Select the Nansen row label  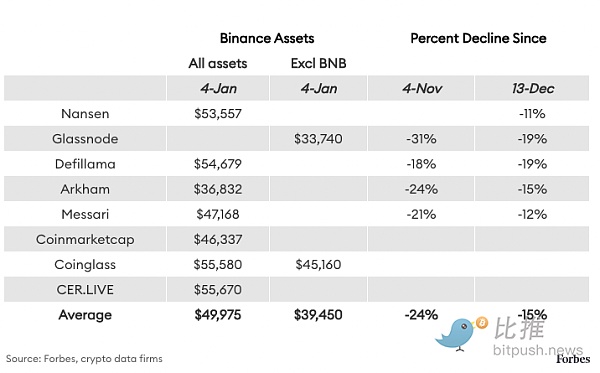point(85,114)
